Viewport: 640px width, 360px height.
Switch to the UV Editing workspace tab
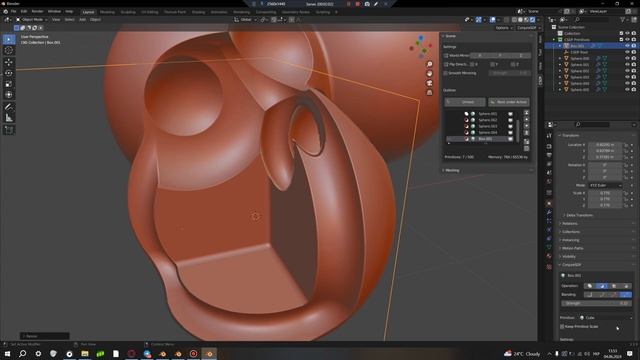click(149, 12)
